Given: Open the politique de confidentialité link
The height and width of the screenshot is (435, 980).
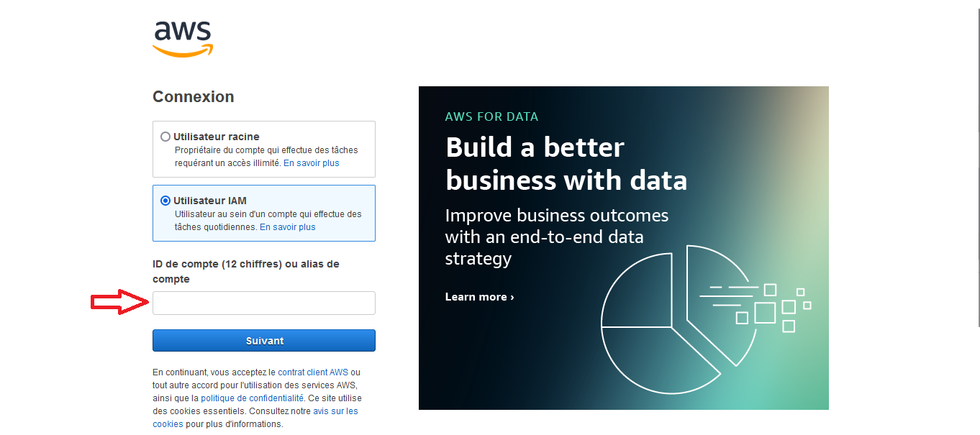Looking at the screenshot, I should (x=252, y=398).
